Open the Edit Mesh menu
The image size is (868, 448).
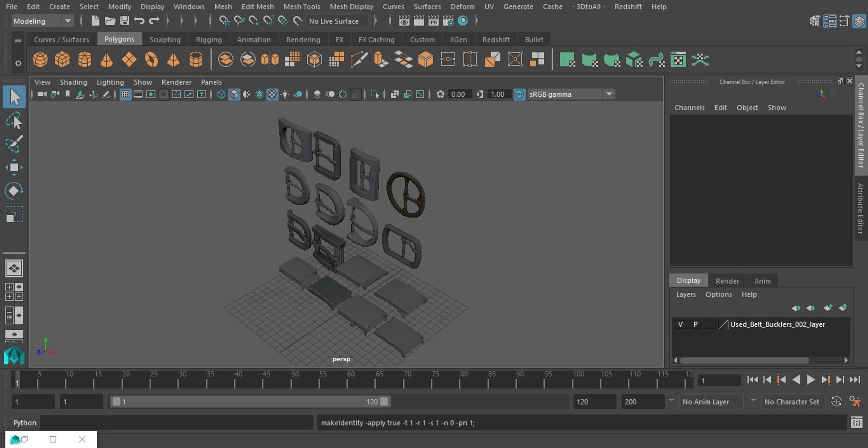257,6
